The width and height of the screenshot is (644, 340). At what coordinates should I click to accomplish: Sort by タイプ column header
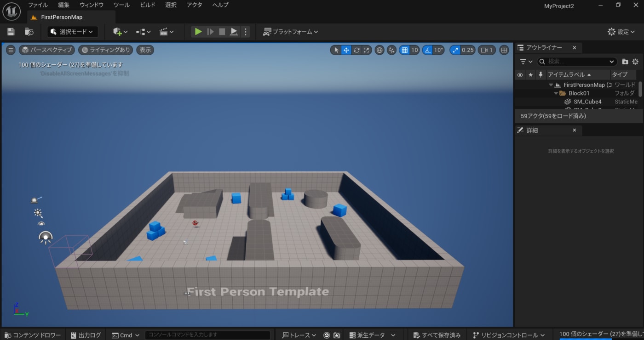pos(623,74)
